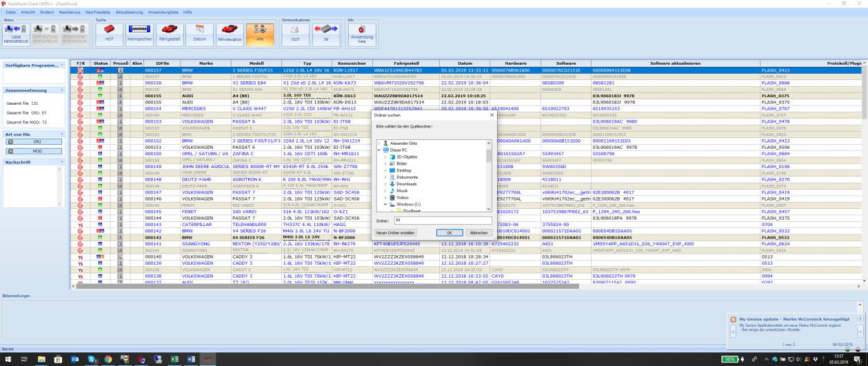Collapse the Windows (C:) drive node

click(x=385, y=205)
